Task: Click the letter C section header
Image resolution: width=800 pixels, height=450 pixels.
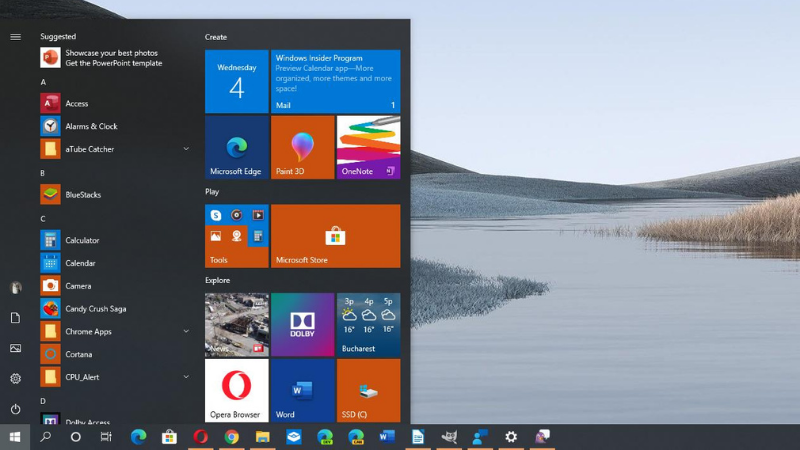Action: tap(43, 219)
